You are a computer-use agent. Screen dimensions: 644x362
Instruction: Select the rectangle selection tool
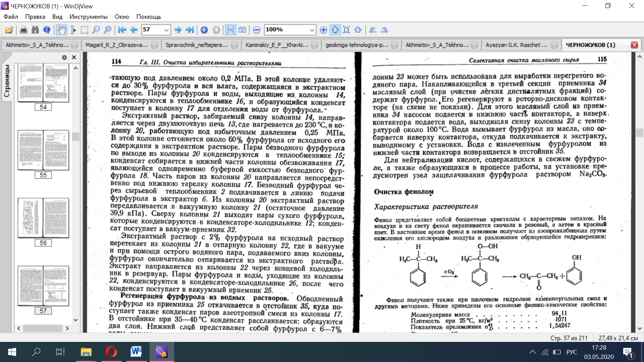click(85, 30)
